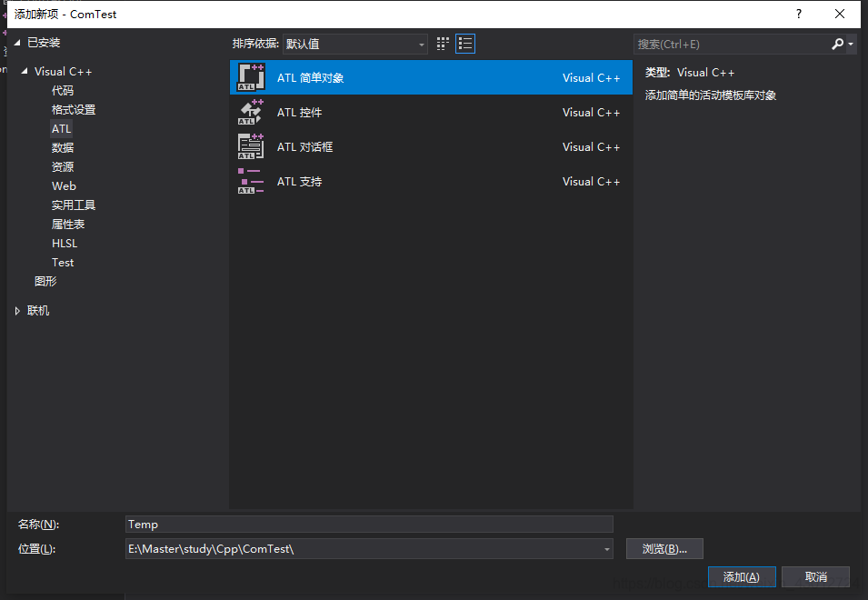Viewport: 868px width, 600px height.
Task: Open the 排序依据 默认值 dropdown
Action: click(354, 44)
